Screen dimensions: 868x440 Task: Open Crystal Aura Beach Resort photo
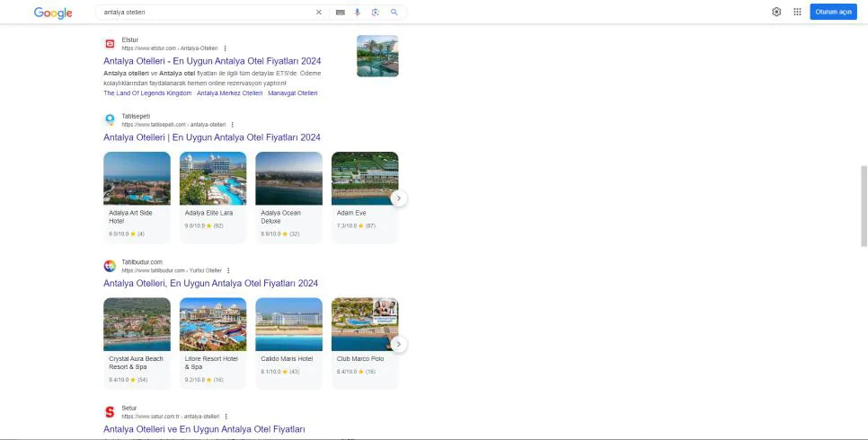point(137,324)
